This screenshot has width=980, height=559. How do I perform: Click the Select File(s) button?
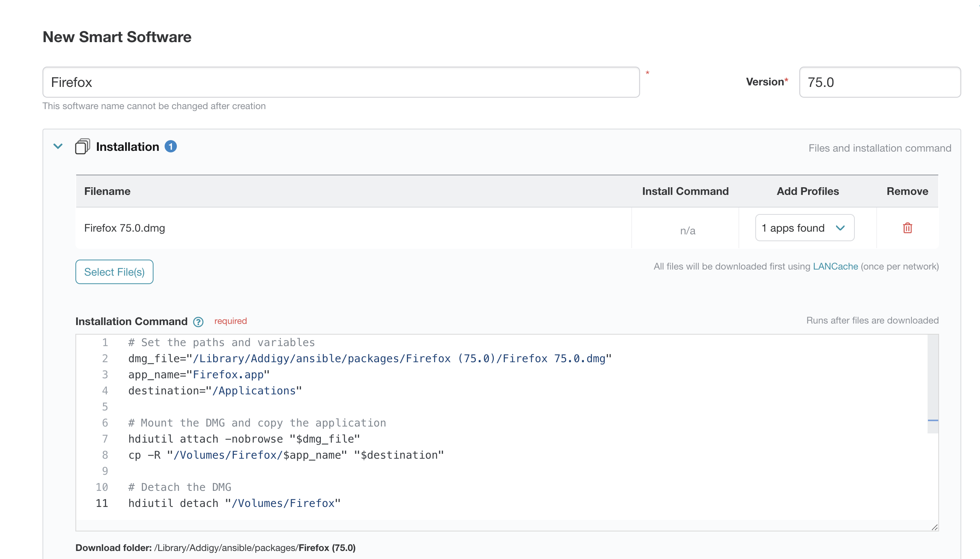(x=114, y=272)
